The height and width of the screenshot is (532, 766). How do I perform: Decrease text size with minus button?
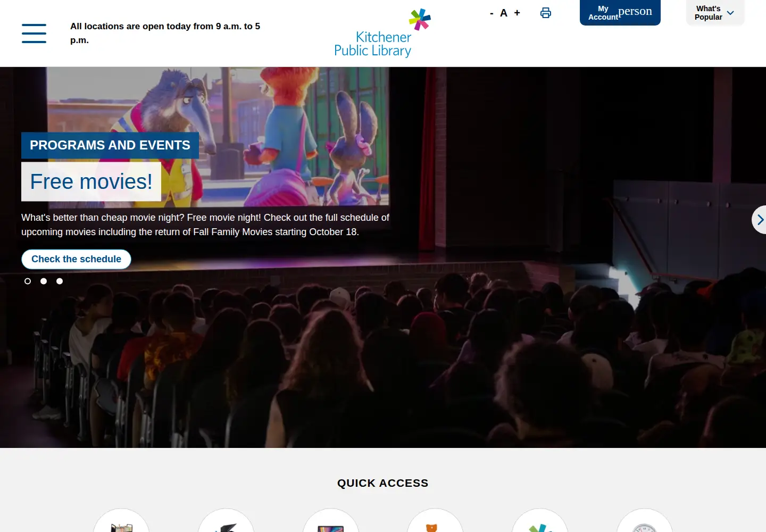point(492,13)
